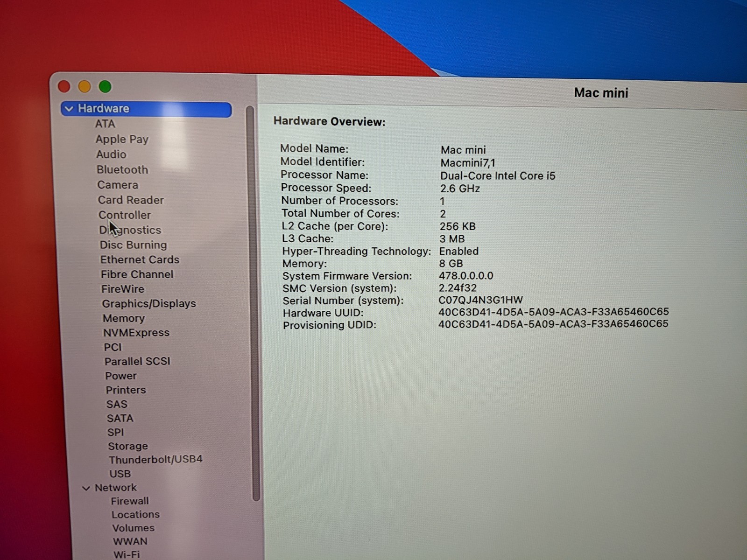
Task: Click the Processor Name label
Action: [324, 175]
